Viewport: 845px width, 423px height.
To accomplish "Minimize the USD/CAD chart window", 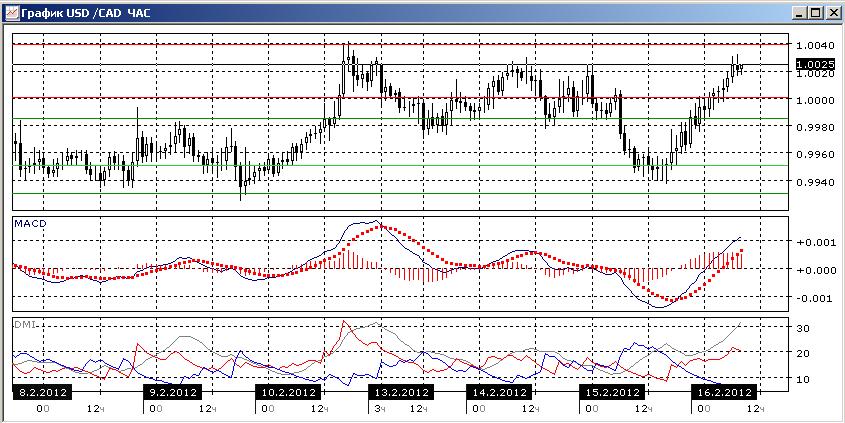I will [x=801, y=13].
